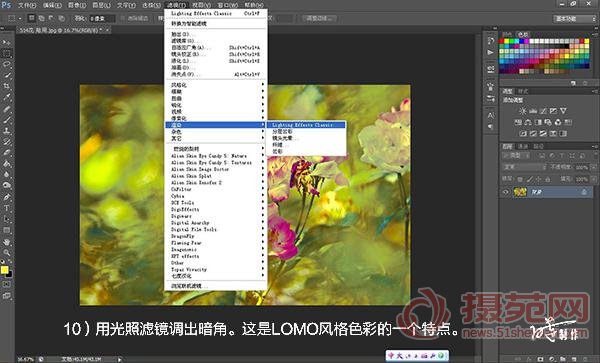This screenshot has height=363, width=600.
Task: Click the Background layer thumbnail
Action: tap(520, 192)
